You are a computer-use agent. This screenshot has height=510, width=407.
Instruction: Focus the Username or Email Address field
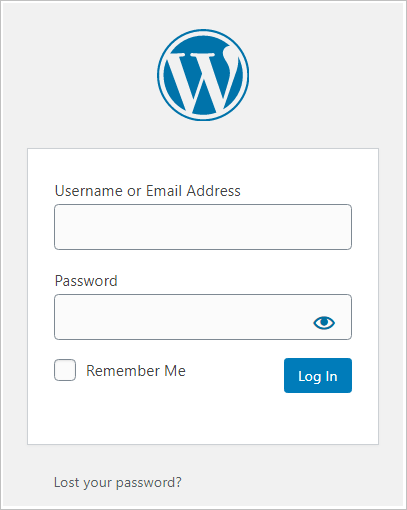coord(203,227)
